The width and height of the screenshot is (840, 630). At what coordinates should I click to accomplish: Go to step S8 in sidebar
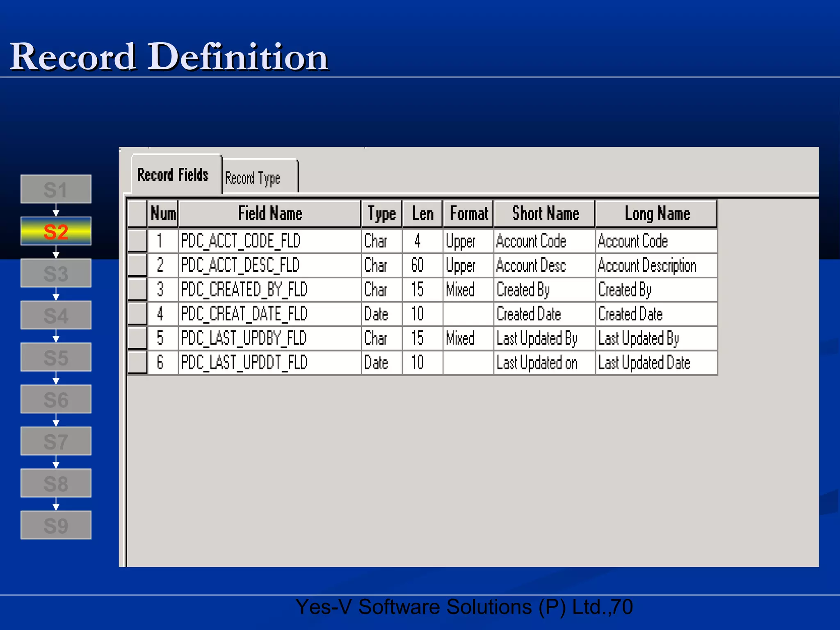(56, 483)
